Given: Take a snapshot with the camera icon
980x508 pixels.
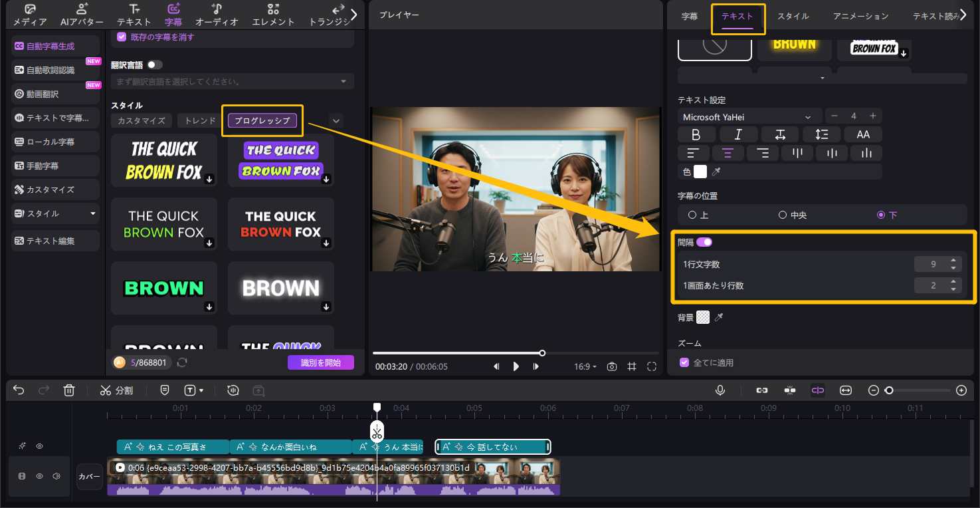Looking at the screenshot, I should tap(612, 366).
